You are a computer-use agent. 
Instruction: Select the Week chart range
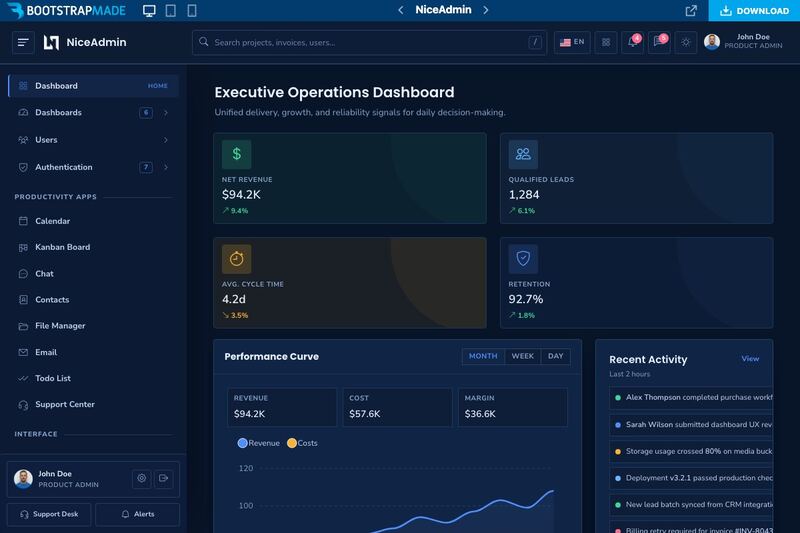[522, 356]
